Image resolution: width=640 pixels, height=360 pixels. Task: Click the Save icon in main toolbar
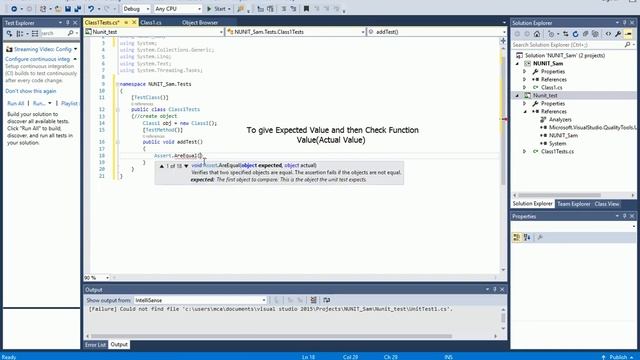coord(68,9)
